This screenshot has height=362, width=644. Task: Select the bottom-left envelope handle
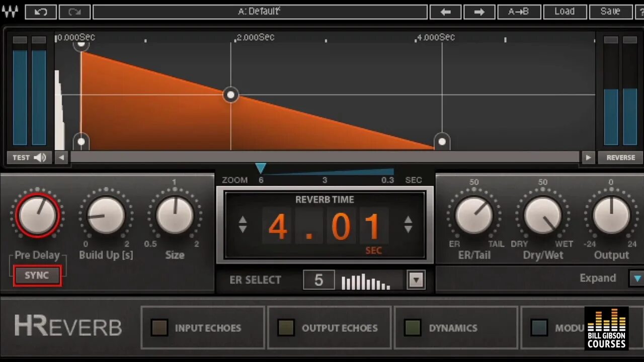82,142
